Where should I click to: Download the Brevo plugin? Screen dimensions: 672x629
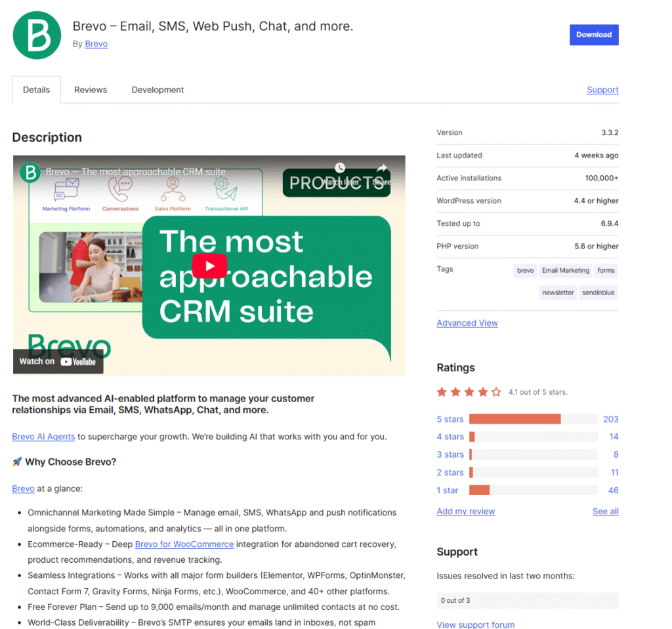(594, 34)
